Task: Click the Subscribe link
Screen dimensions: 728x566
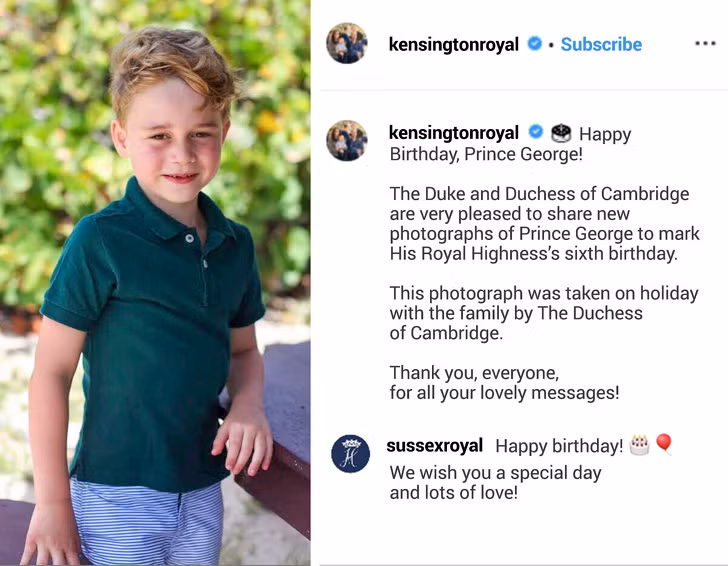Action: tap(601, 44)
